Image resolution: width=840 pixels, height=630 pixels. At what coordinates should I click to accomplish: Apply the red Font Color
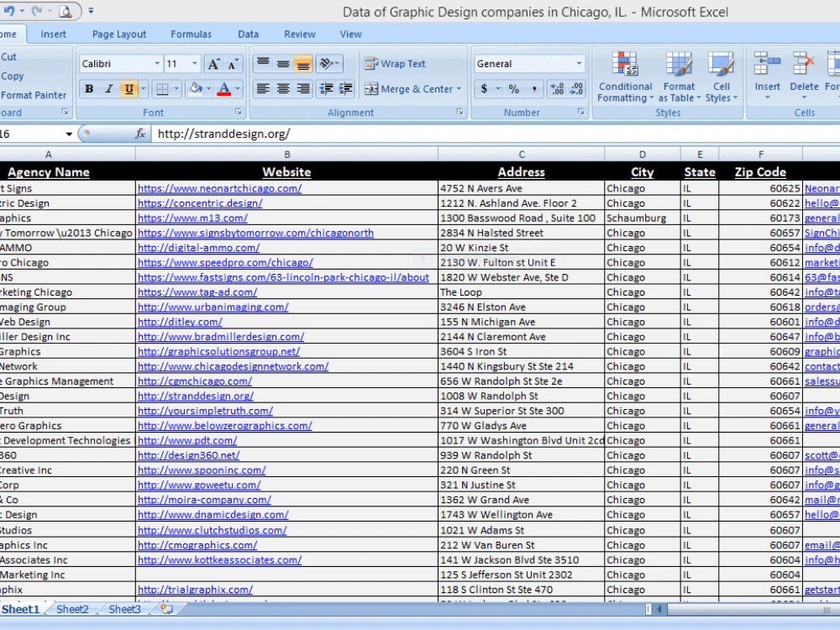[x=224, y=89]
